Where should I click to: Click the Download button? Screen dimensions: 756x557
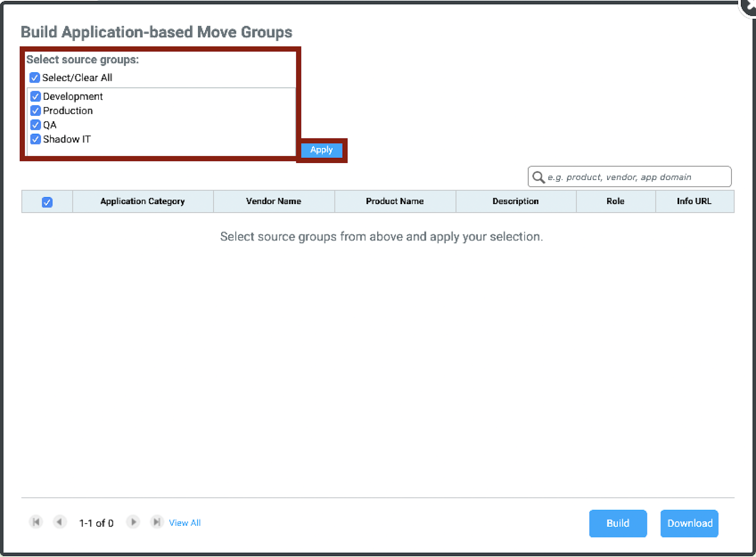(689, 523)
